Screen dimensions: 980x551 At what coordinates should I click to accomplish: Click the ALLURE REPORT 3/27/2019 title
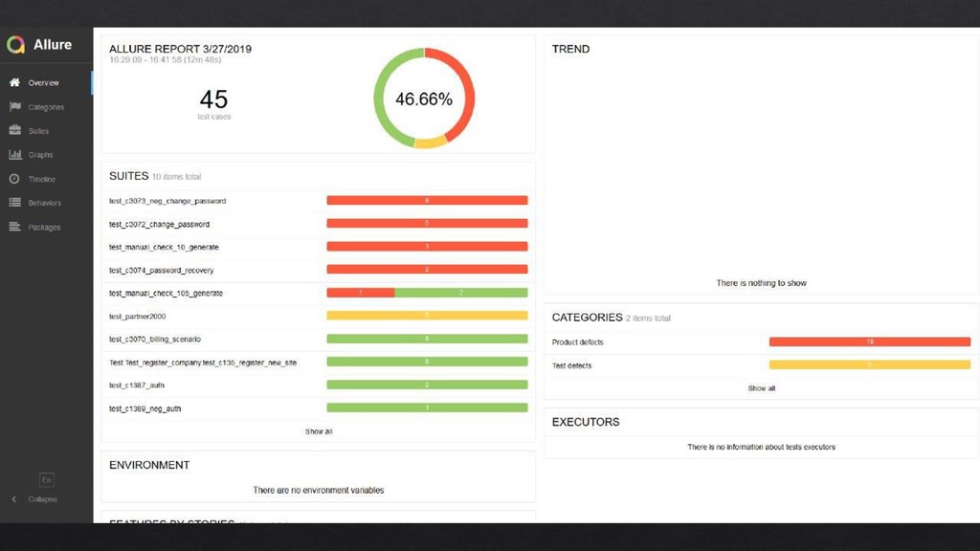(x=180, y=49)
